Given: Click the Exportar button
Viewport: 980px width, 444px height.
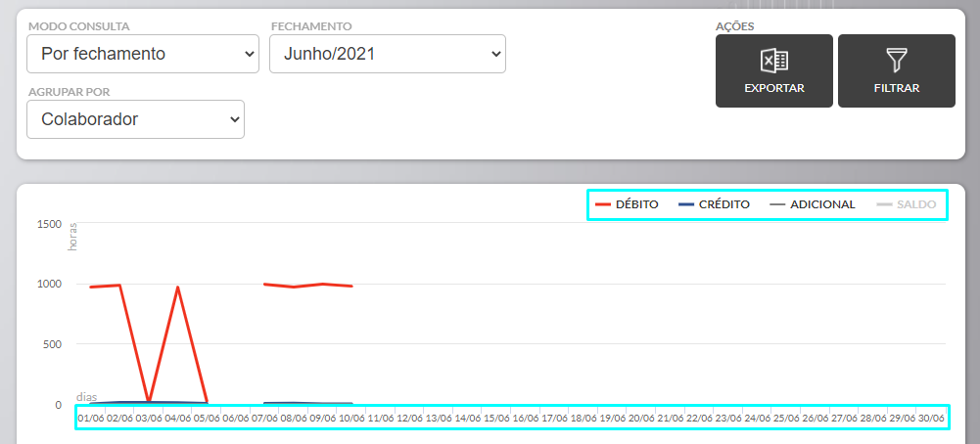Looking at the screenshot, I should [774, 71].
